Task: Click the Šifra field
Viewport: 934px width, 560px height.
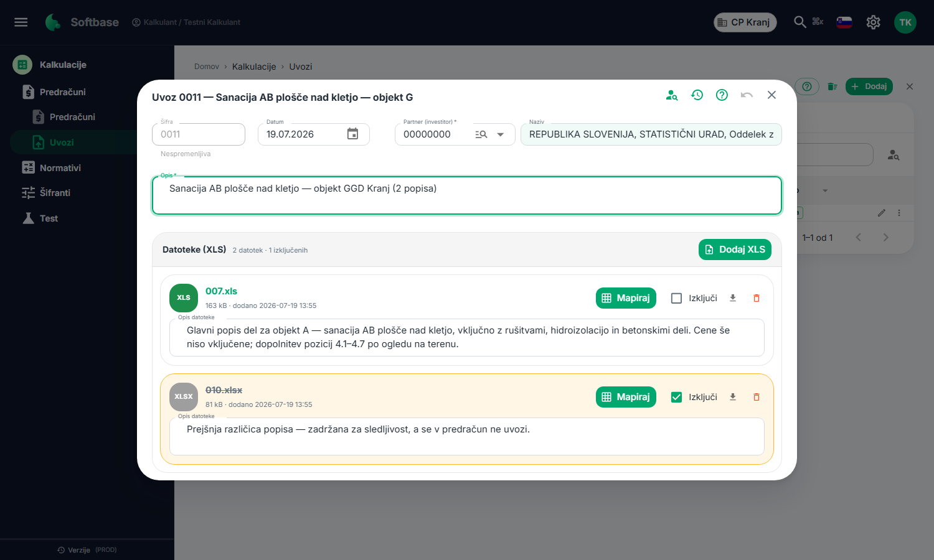Action: [199, 134]
